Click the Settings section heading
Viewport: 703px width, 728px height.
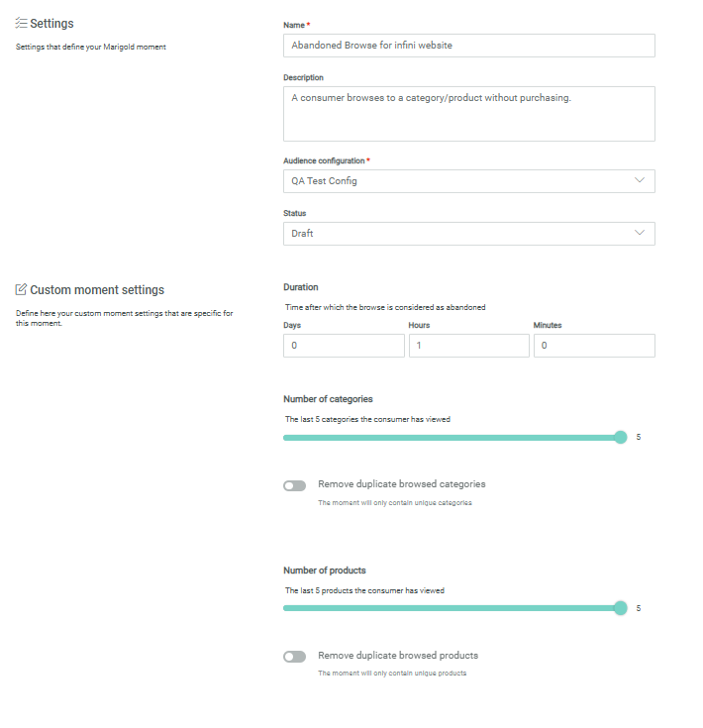(51, 23)
